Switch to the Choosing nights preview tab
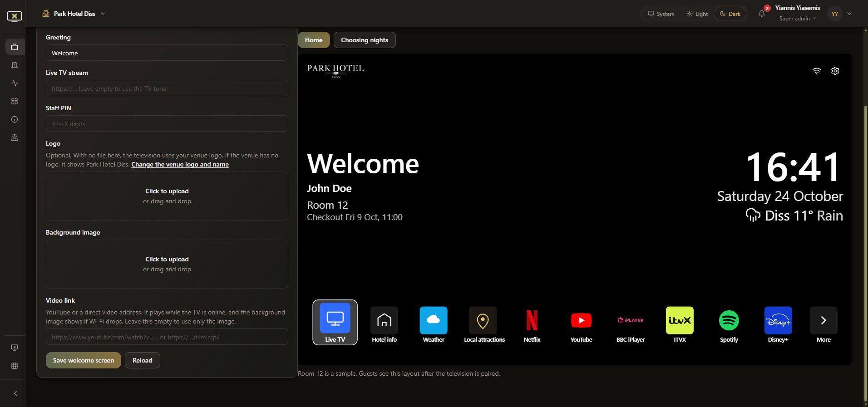 (365, 40)
